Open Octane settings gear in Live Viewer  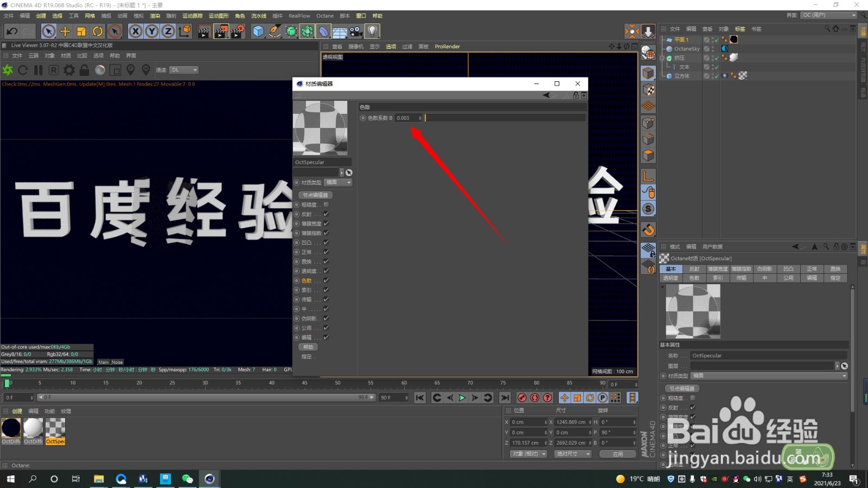[x=69, y=70]
